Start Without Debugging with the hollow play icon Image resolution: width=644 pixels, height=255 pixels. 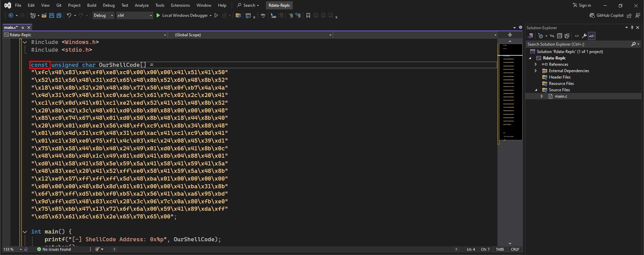[216, 15]
